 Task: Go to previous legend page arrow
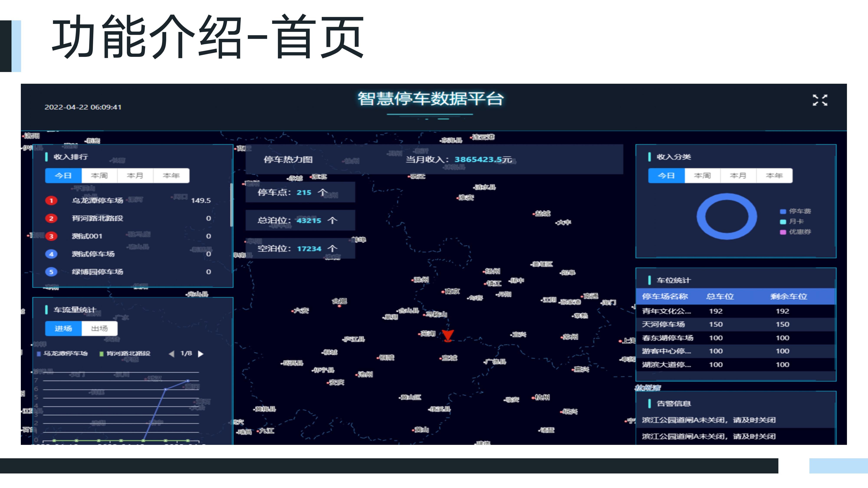pos(171,354)
